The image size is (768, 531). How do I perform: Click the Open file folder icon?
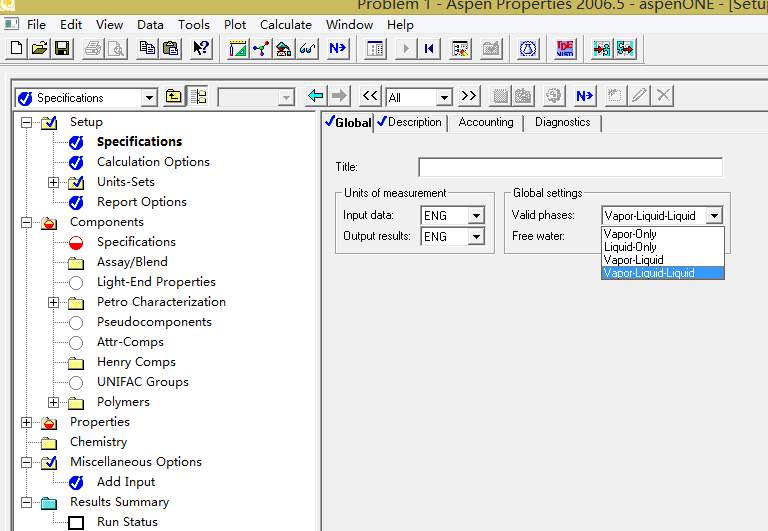[x=39, y=48]
